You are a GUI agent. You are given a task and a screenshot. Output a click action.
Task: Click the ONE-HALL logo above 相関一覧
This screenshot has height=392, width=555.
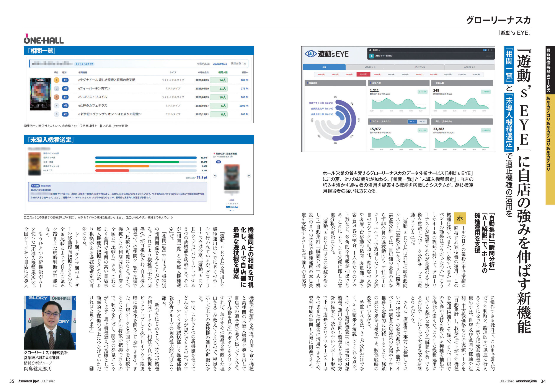(x=44, y=39)
